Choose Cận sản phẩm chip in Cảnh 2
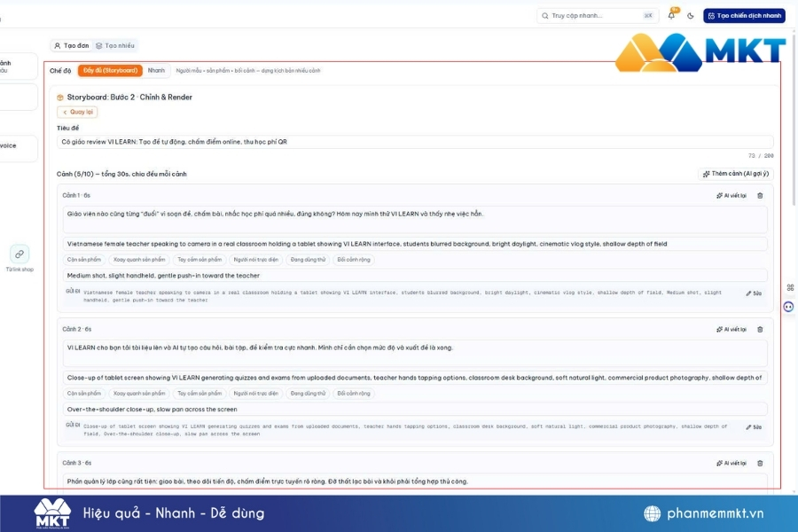Image resolution: width=798 pixels, height=532 pixels. [x=84, y=394]
